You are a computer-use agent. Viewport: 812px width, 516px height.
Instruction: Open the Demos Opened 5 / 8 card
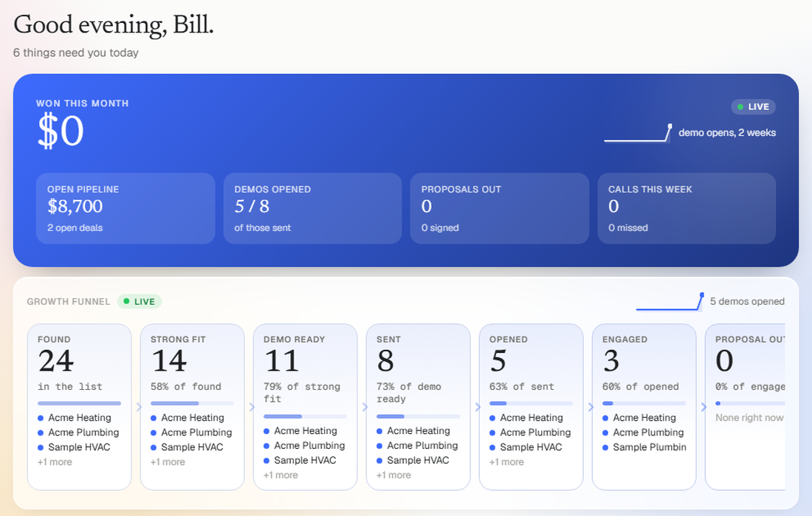click(x=312, y=208)
